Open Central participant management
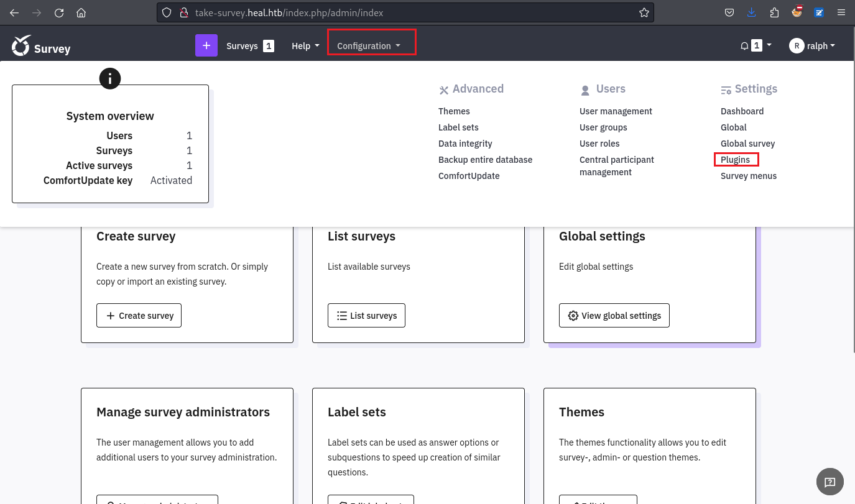855x504 pixels. pyautogui.click(x=617, y=166)
